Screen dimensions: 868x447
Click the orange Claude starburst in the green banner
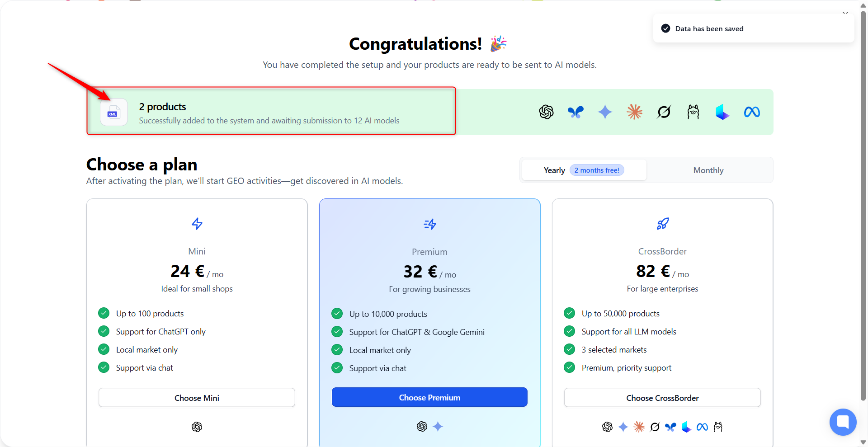click(x=634, y=112)
